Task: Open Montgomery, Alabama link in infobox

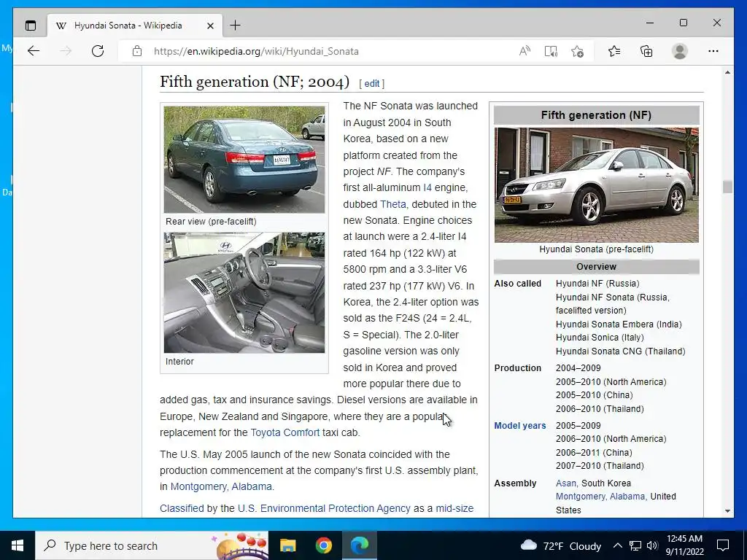Action: (600, 496)
